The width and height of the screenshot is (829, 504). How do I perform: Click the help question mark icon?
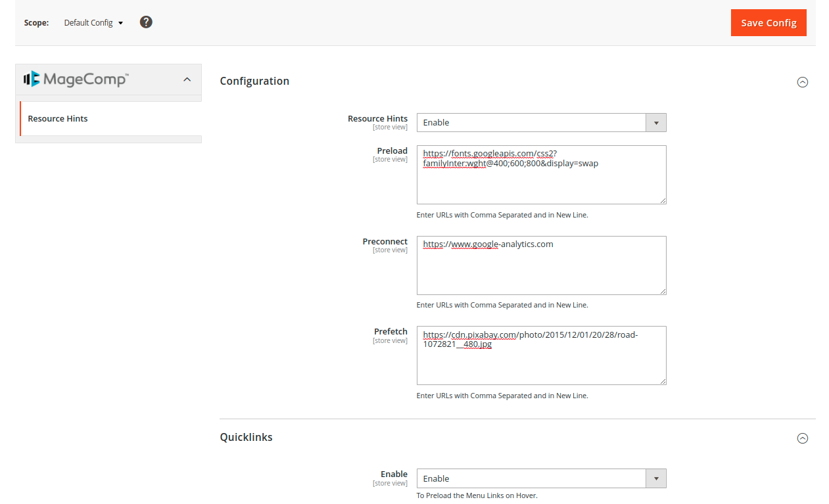click(146, 22)
